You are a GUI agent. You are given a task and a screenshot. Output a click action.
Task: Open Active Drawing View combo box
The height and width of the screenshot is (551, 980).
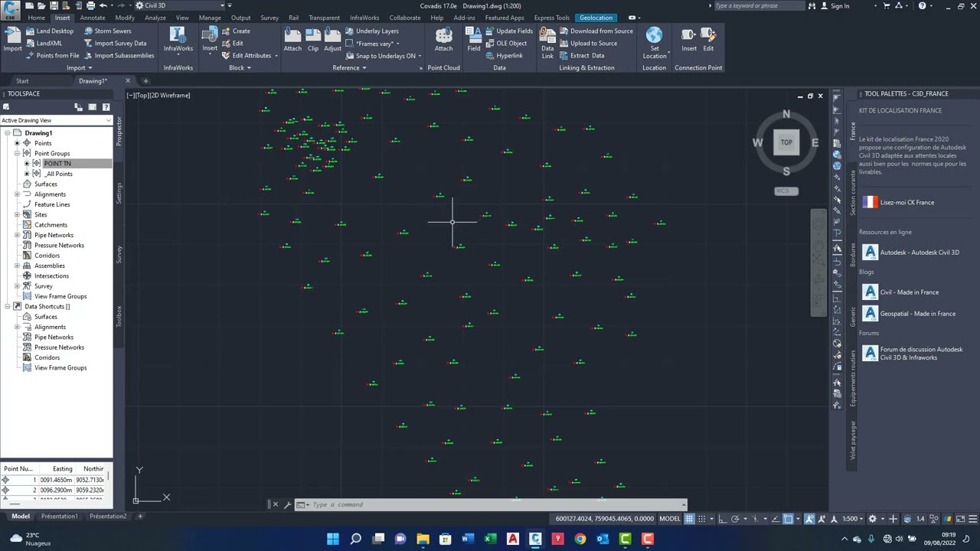[x=56, y=121]
